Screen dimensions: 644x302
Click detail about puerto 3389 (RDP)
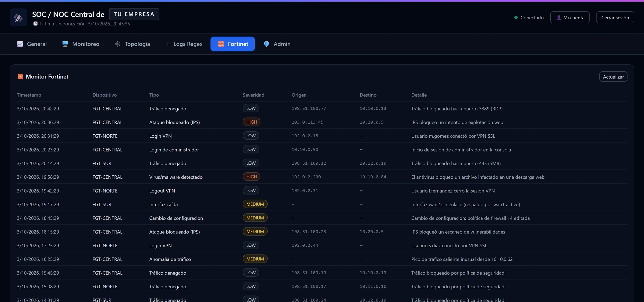[457, 109]
